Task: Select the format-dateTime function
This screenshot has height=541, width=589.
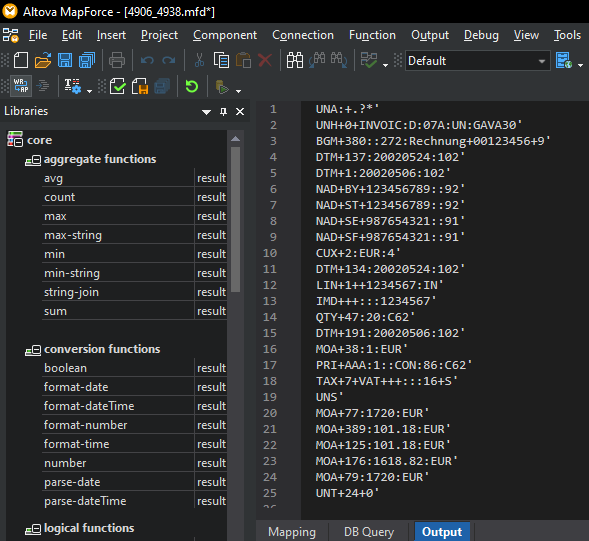Action: (89, 406)
